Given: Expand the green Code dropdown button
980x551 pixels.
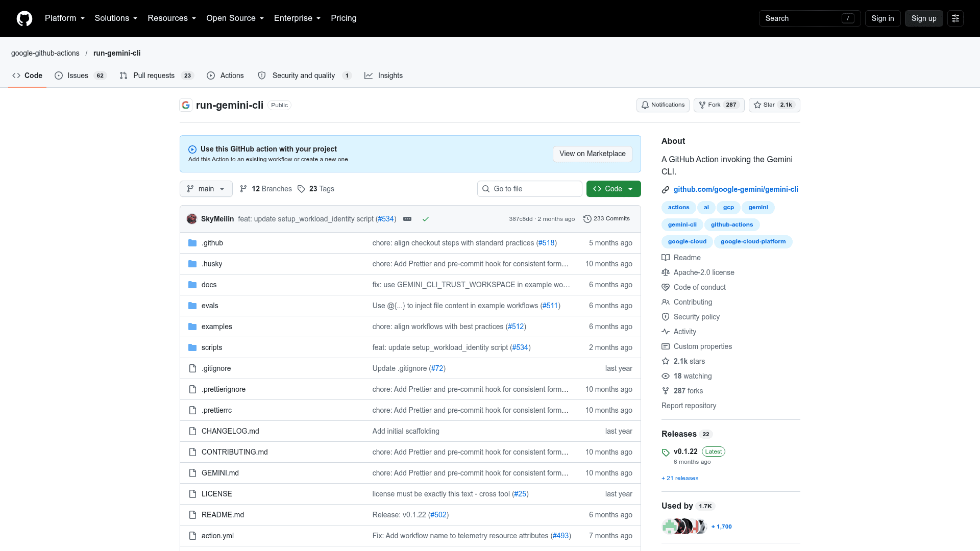Looking at the screenshot, I should point(614,189).
